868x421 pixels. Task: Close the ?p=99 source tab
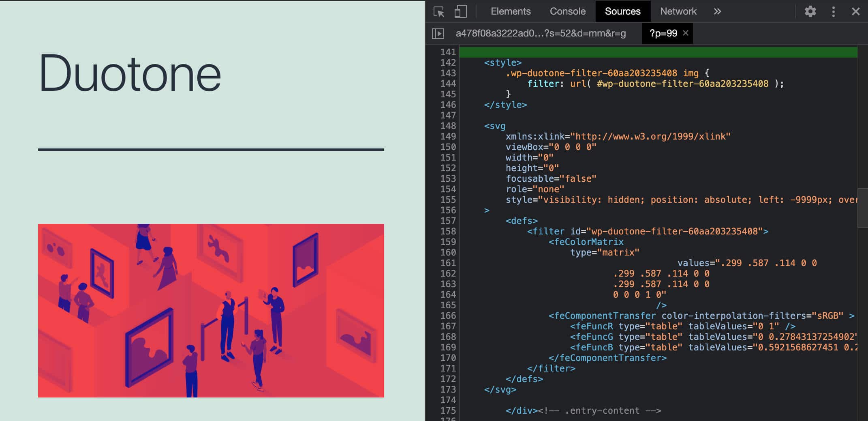[685, 33]
